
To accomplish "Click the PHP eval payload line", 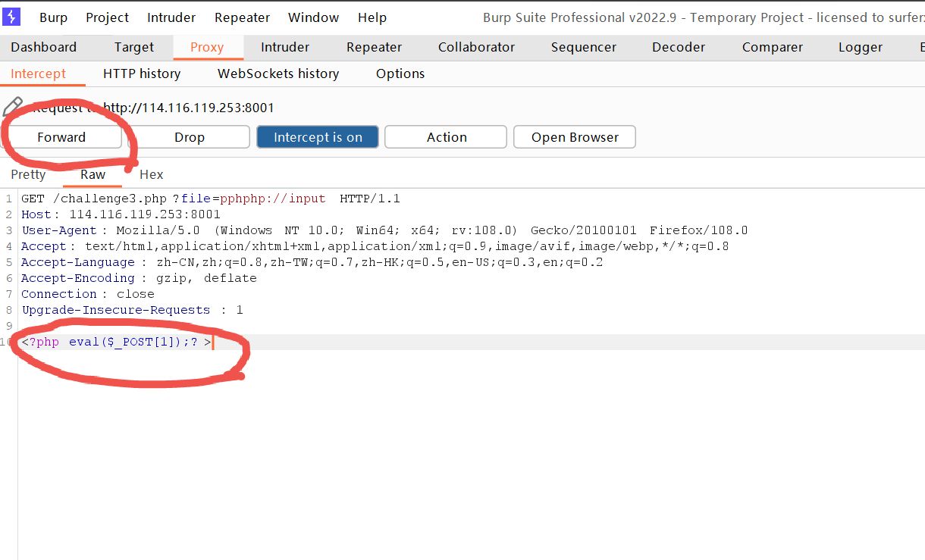I will coord(116,343).
